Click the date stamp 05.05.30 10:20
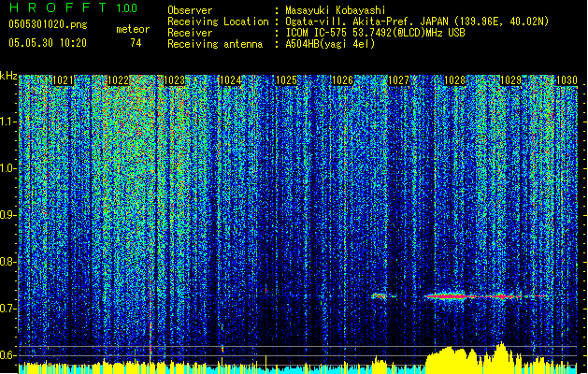 point(48,43)
